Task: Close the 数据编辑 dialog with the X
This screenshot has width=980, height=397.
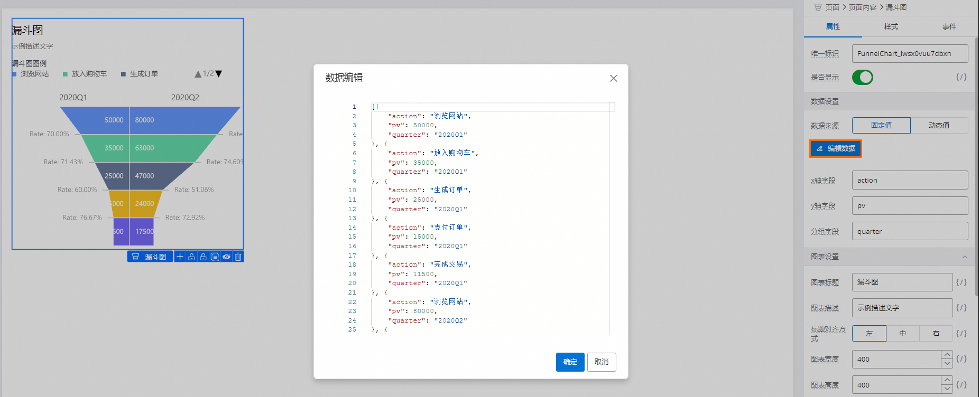Action: pyautogui.click(x=613, y=78)
